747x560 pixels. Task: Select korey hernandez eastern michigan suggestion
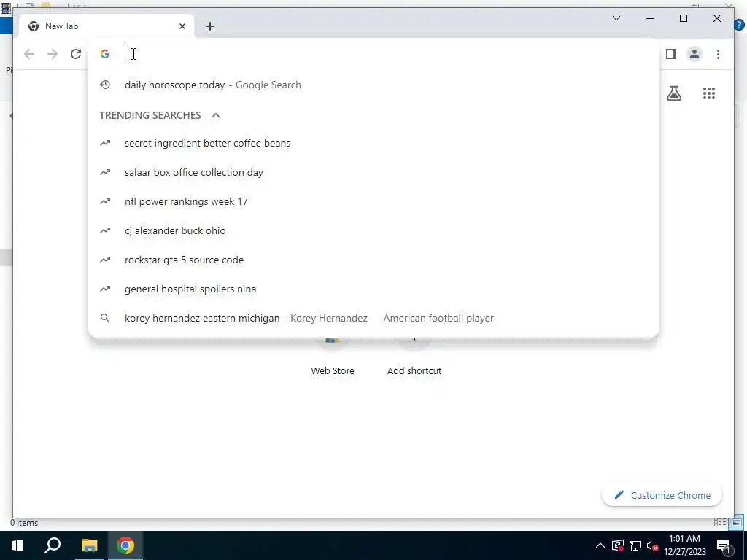[373, 318]
